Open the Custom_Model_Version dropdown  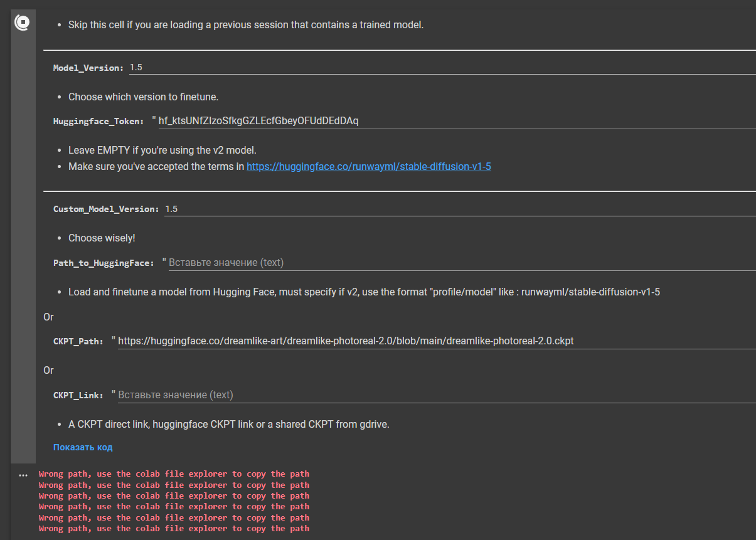point(172,208)
